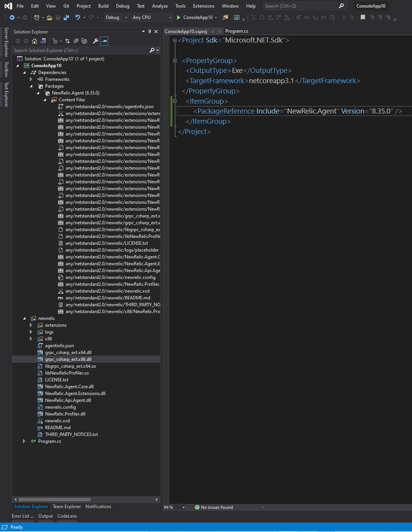Click the search magnifier icon in Solution Explorer

pos(152,50)
